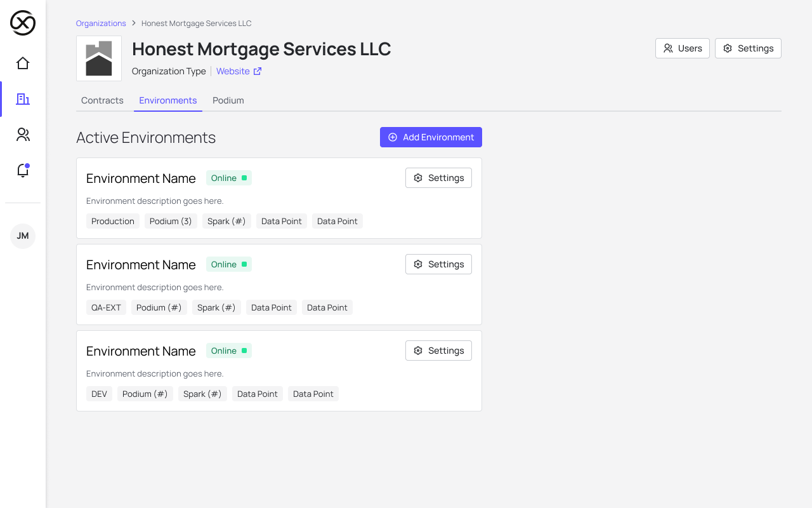Select the Environments tab
This screenshot has width=812, height=508.
coord(168,100)
